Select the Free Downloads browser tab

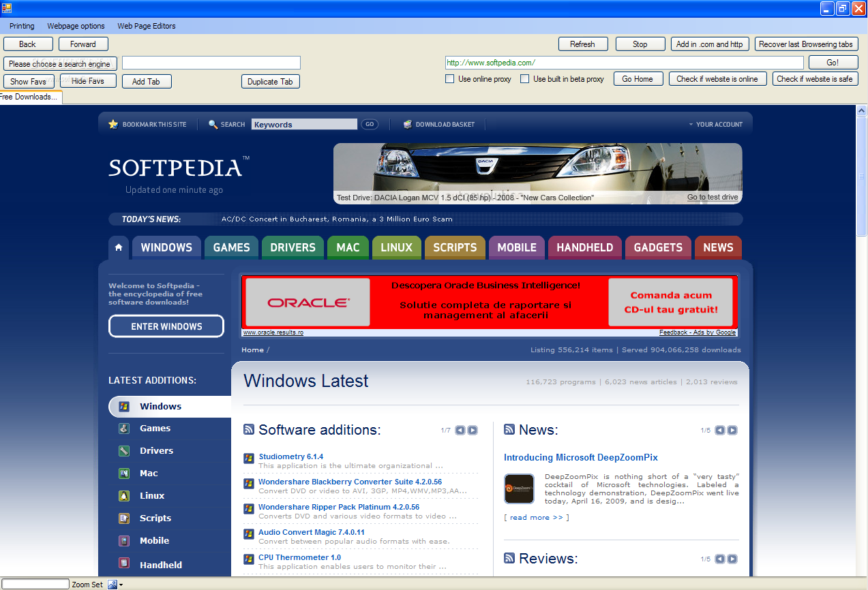click(x=31, y=97)
